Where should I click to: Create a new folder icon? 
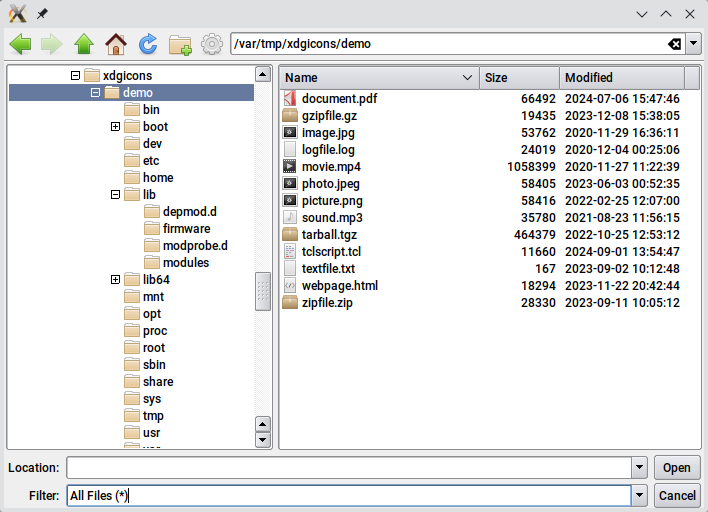[180, 45]
